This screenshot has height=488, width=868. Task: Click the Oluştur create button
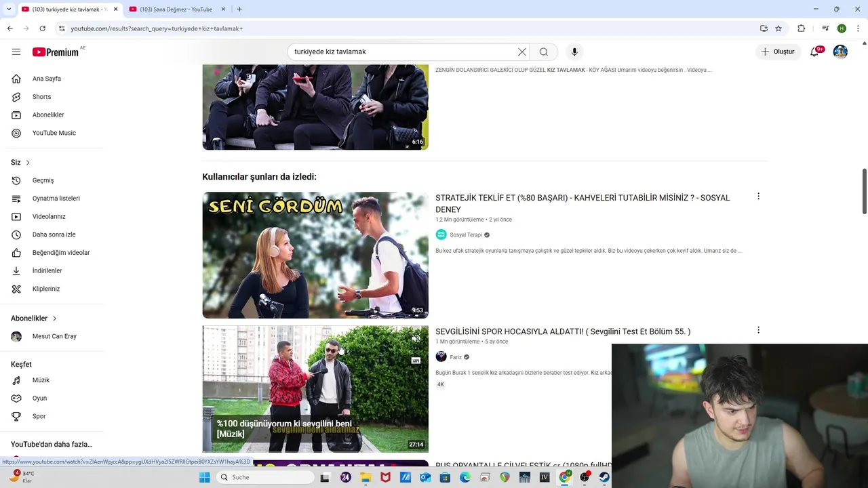pos(778,52)
